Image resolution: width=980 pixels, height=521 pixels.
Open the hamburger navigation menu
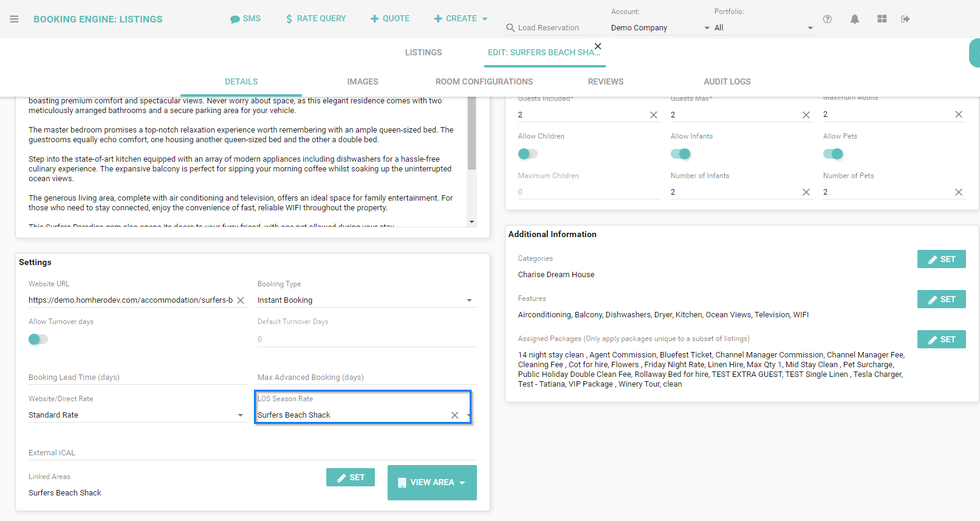[x=14, y=19]
